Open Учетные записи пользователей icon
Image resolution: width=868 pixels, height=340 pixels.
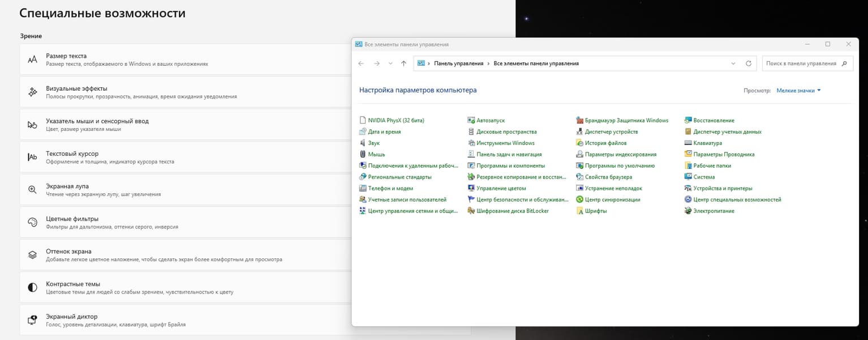[363, 199]
